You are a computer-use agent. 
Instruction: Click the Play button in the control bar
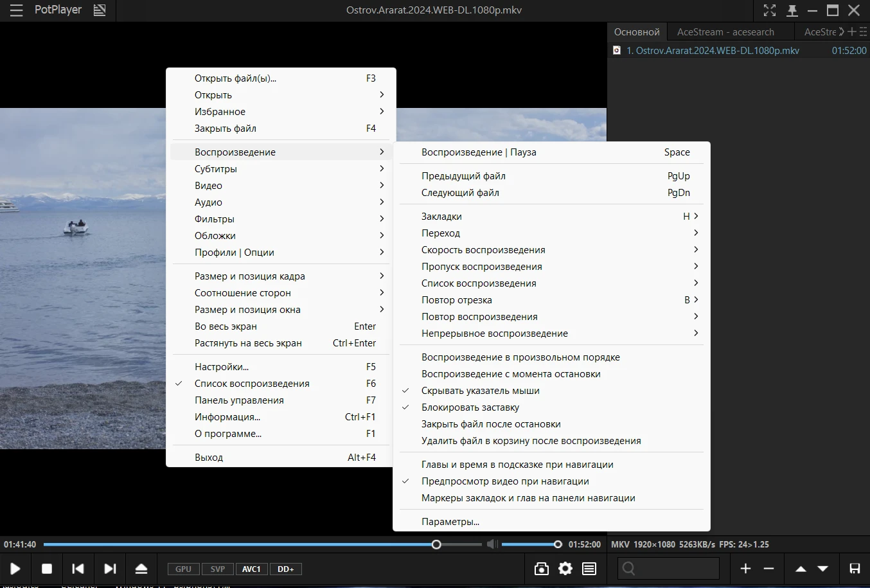point(15,569)
